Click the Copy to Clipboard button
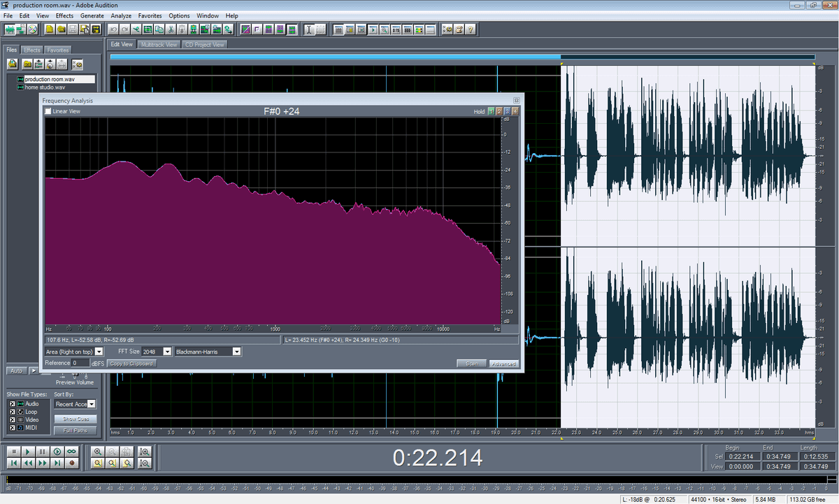The height and width of the screenshot is (504, 839). click(x=131, y=363)
